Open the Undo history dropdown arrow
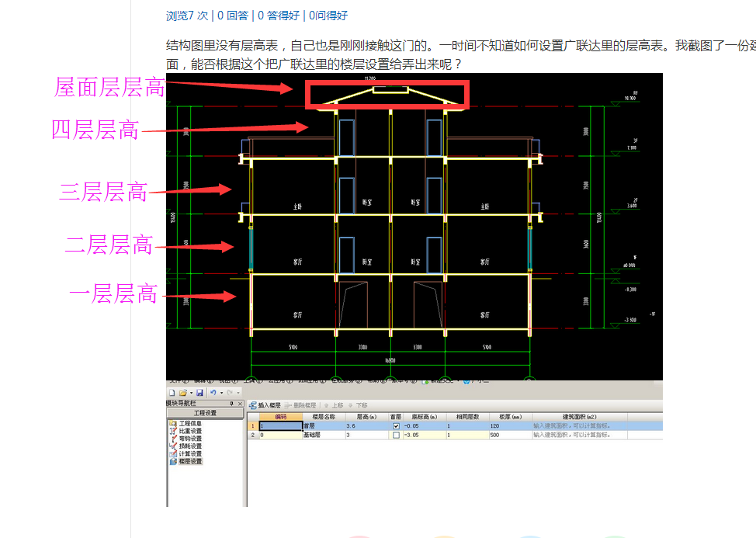The height and width of the screenshot is (538, 756). pos(221,393)
